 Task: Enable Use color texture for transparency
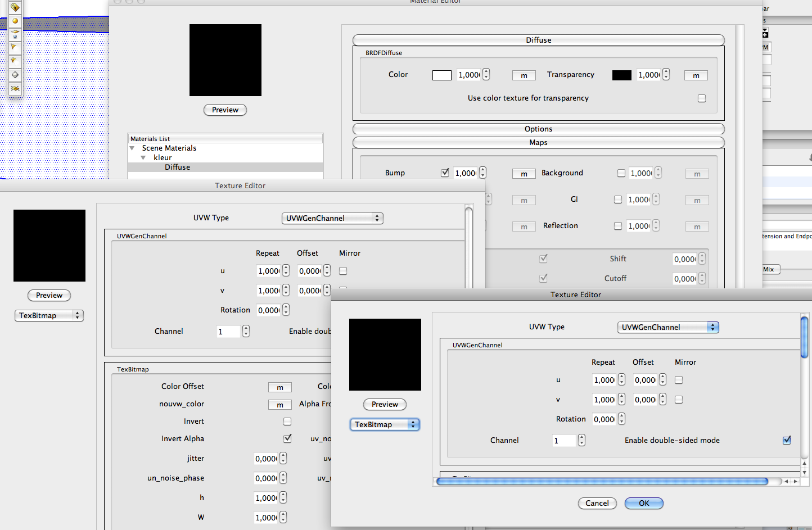(702, 98)
